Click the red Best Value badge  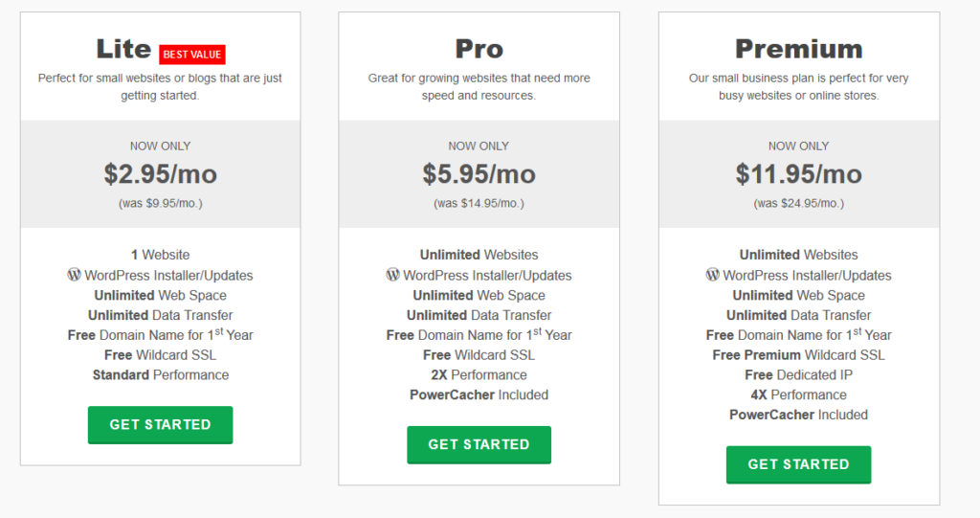pyautogui.click(x=192, y=55)
